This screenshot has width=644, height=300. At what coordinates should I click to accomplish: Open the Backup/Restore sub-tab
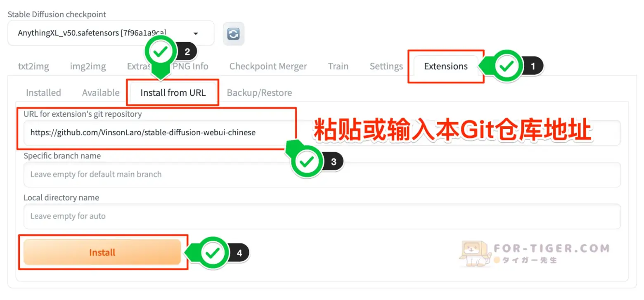tap(259, 92)
